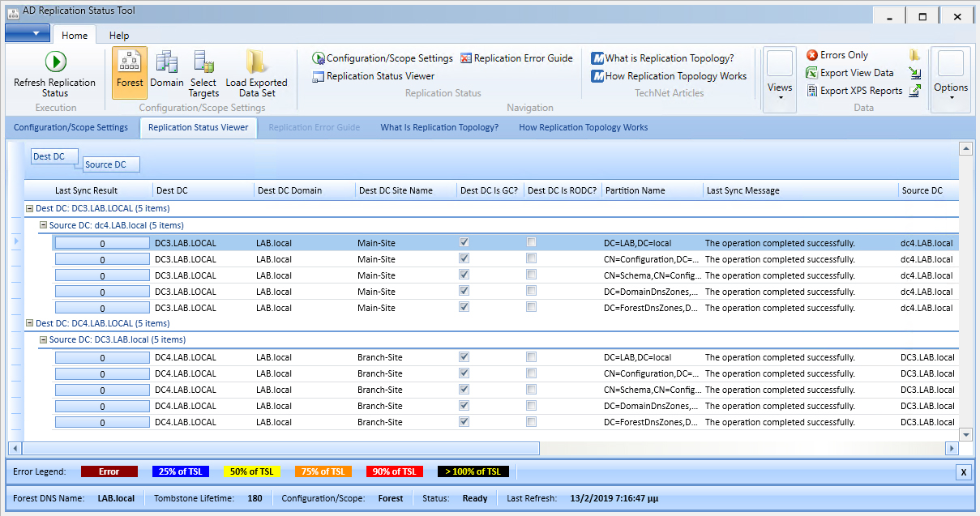Image resolution: width=980 pixels, height=516 pixels.
Task: Toggle Errors Only in Data group
Action: point(837,55)
